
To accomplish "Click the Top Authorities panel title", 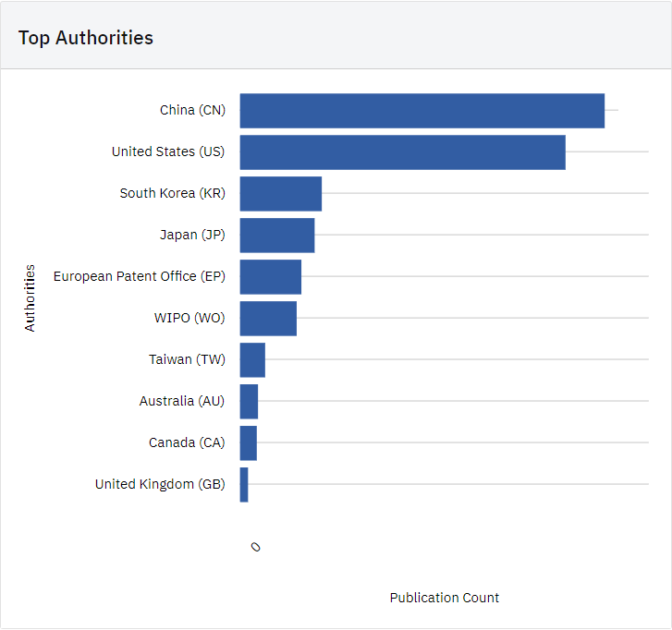I will [86, 38].
